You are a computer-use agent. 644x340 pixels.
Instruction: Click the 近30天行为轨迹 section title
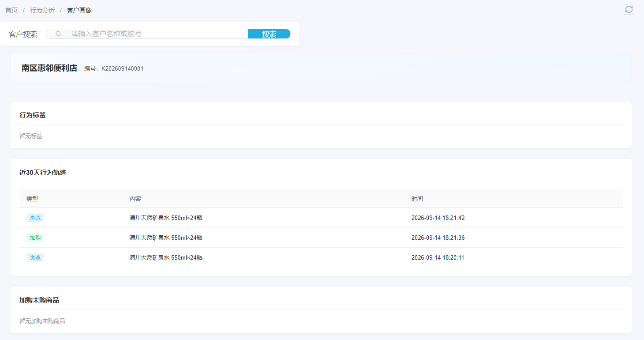click(43, 173)
